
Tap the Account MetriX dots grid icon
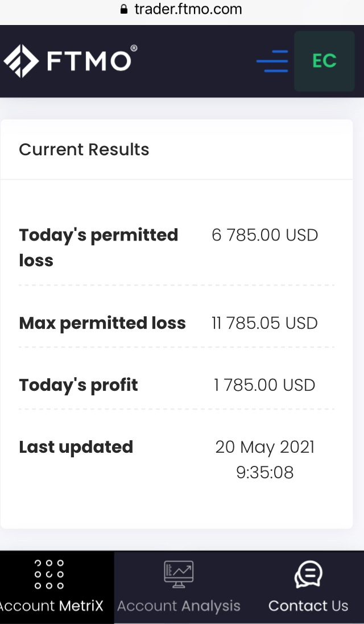pos(49,575)
